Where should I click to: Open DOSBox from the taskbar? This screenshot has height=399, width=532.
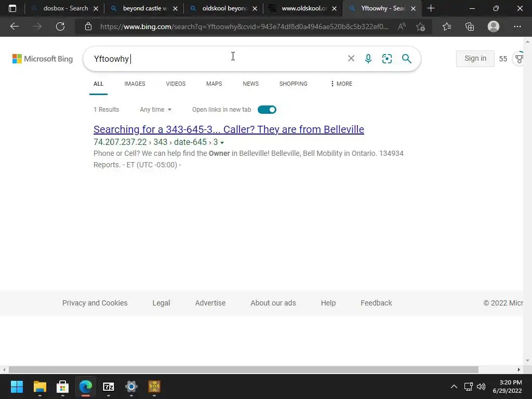tap(154, 387)
